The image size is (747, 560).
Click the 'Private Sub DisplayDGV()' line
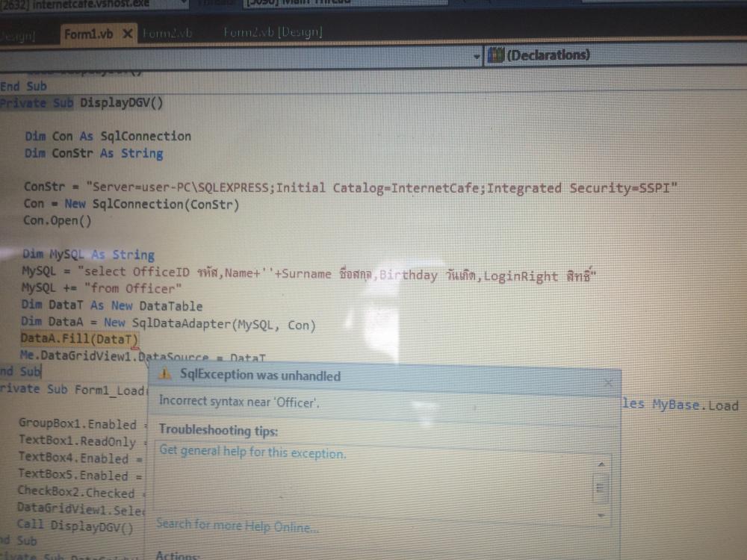click(x=81, y=103)
